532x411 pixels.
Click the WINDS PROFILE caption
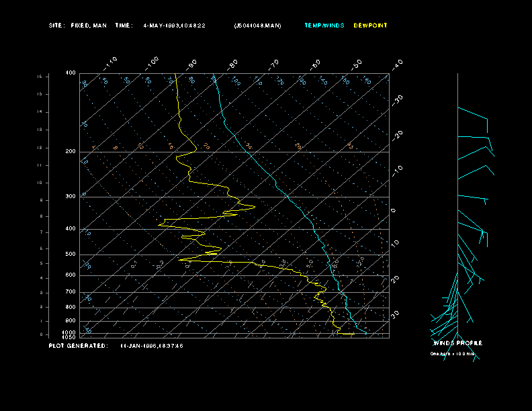pos(457,343)
